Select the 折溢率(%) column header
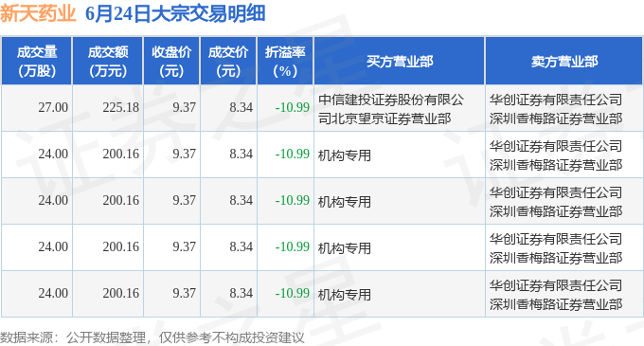644x346 pixels. pyautogui.click(x=285, y=61)
